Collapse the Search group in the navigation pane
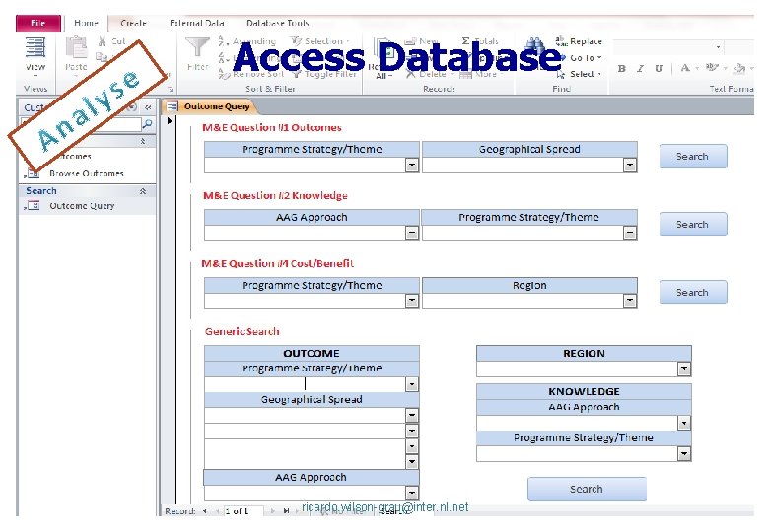Viewport: 769px width, 532px height. pyautogui.click(x=143, y=191)
